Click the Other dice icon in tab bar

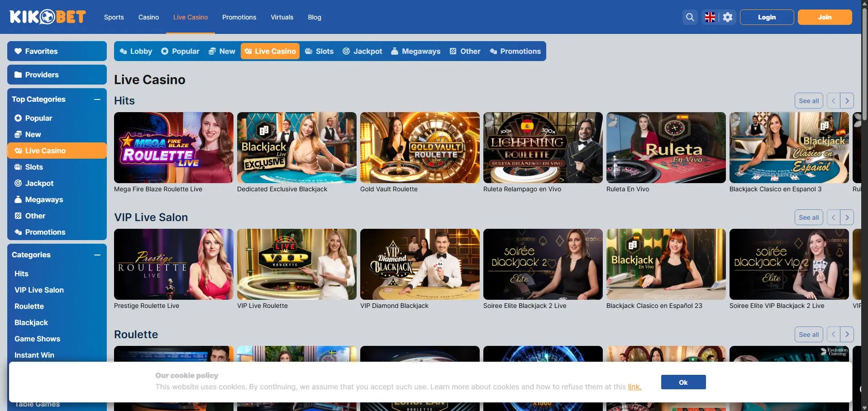coord(453,51)
